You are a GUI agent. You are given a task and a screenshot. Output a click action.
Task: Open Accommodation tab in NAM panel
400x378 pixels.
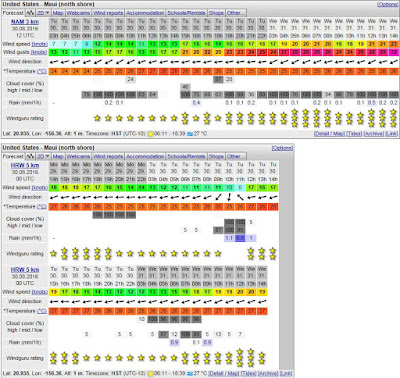point(145,13)
